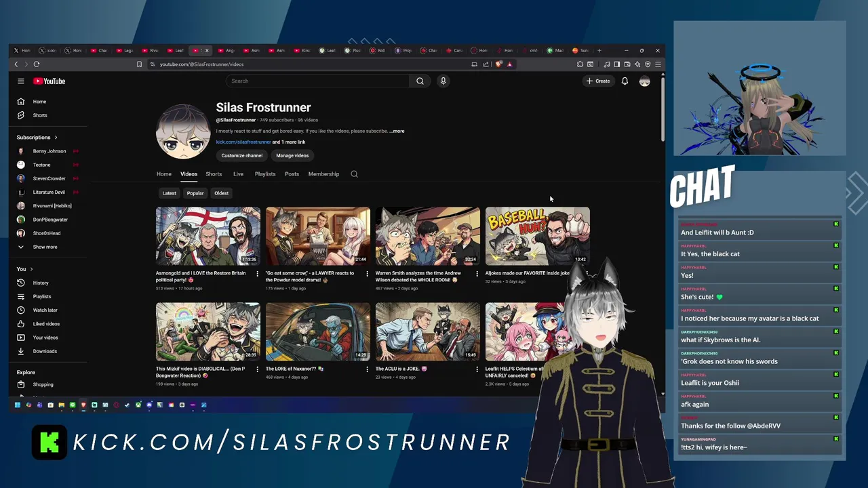Open options menu for the Warren Smith video
This screenshot has width=868, height=488.
click(x=477, y=274)
